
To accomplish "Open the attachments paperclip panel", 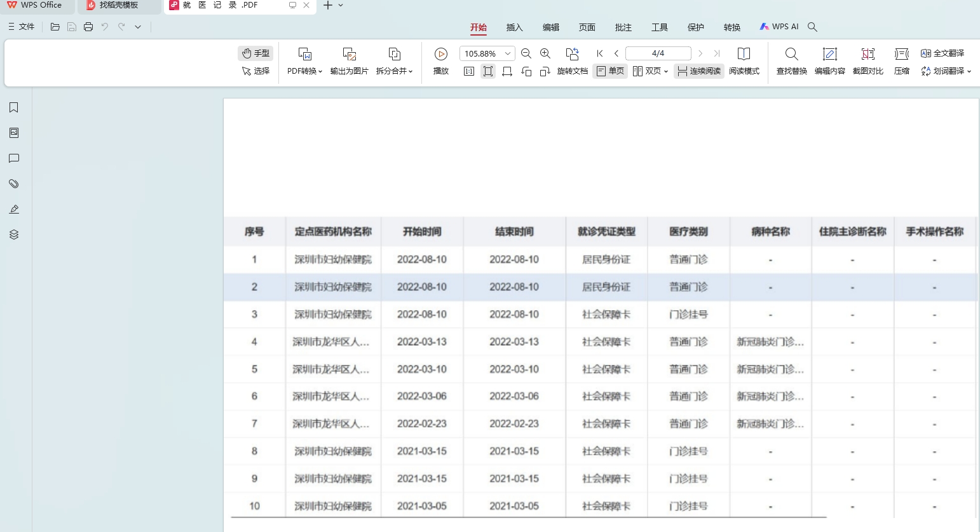I will [14, 184].
